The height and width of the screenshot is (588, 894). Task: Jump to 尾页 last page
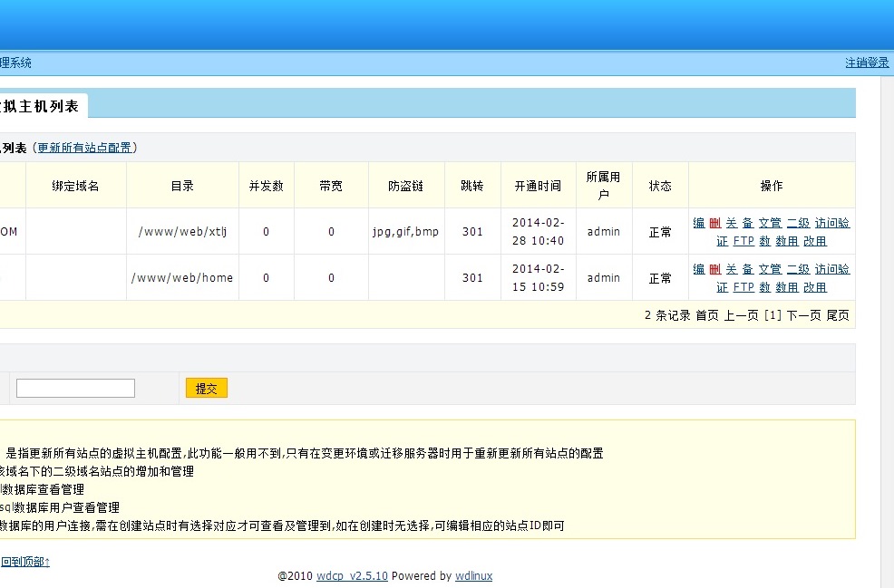pyautogui.click(x=838, y=315)
